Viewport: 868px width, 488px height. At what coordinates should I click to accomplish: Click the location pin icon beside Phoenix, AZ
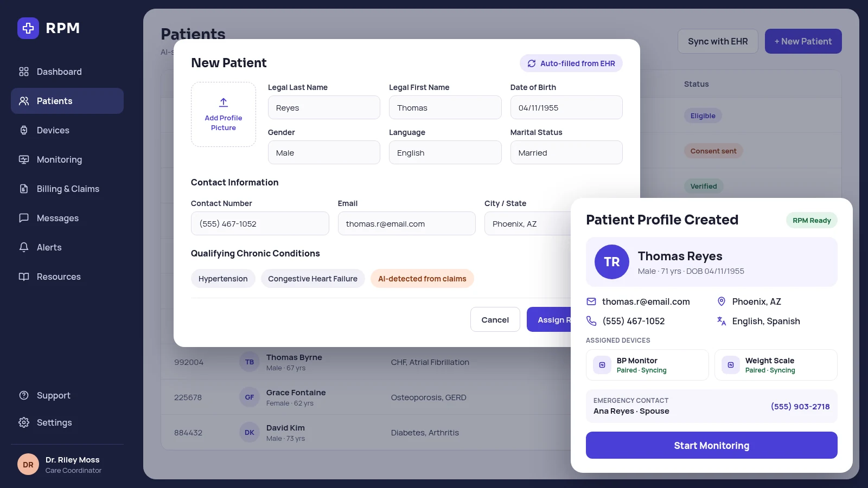[x=722, y=301]
